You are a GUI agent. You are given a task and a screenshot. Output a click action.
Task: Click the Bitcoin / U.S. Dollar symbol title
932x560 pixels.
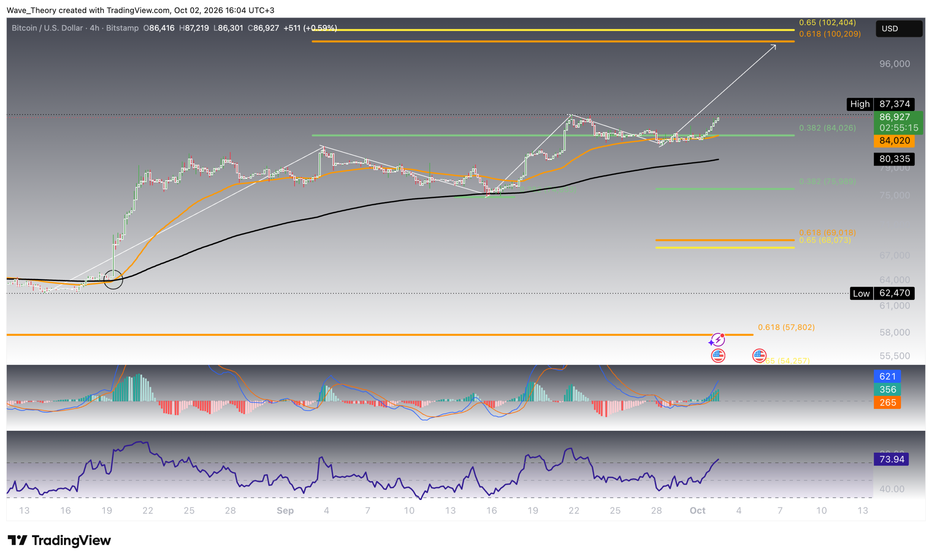coord(47,28)
